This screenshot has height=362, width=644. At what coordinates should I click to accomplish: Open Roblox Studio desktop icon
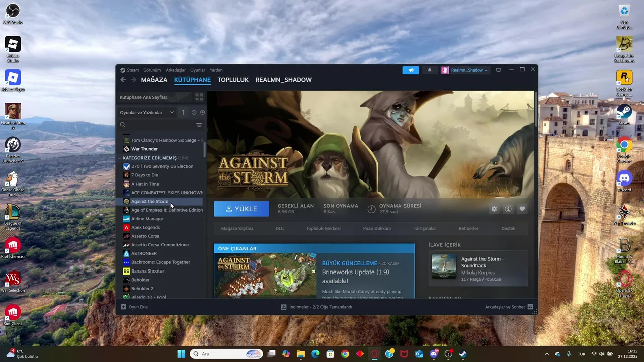13,49
